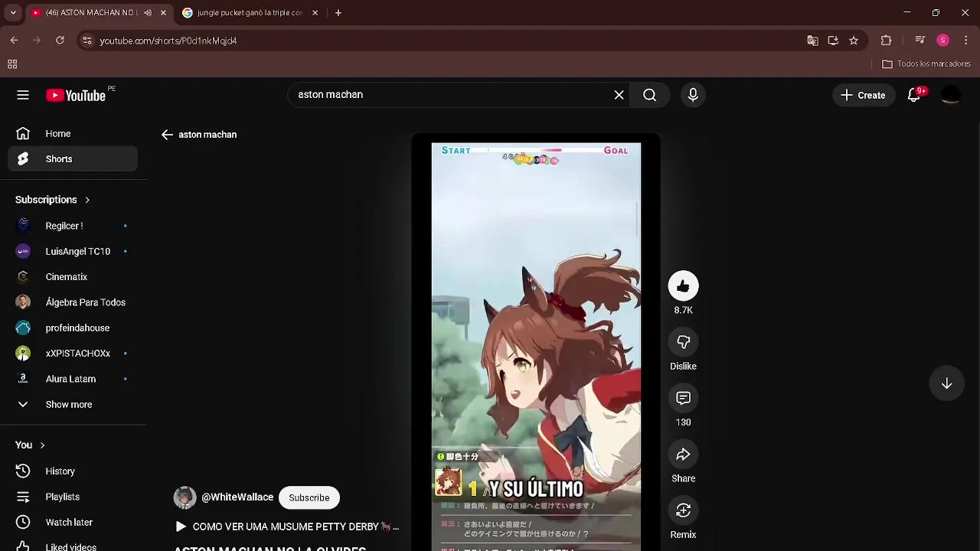Open the notifications bell
The image size is (980, 551).
tap(913, 95)
